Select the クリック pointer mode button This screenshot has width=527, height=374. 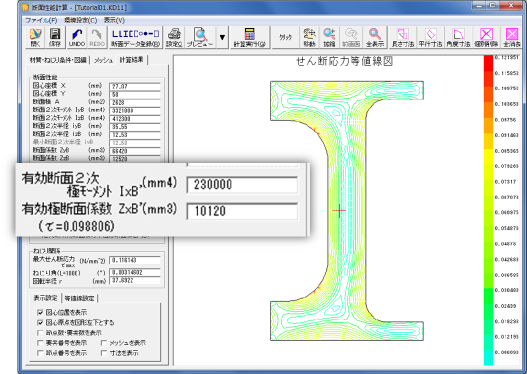pyautogui.click(x=285, y=37)
